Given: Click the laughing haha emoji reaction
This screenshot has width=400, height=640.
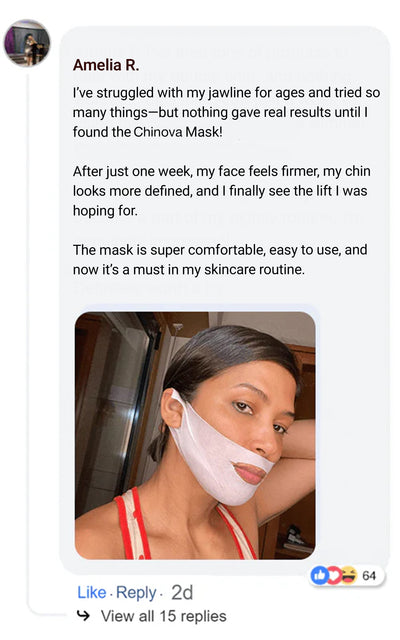Looking at the screenshot, I should (x=349, y=576).
